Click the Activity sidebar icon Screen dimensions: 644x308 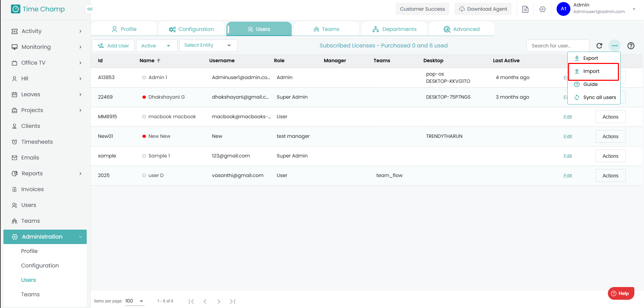[x=14, y=31]
